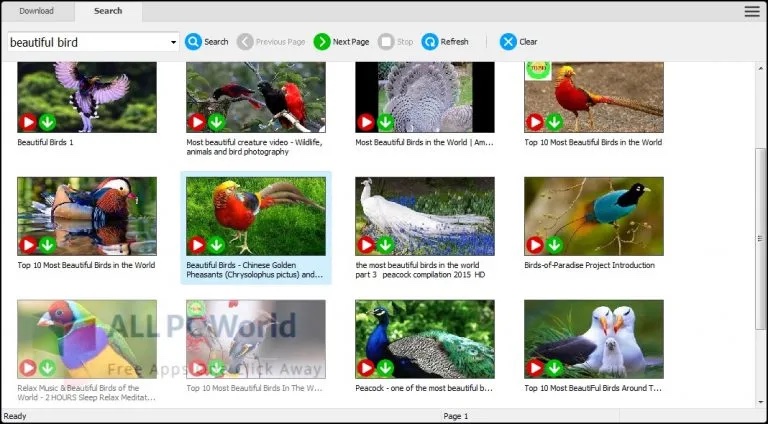Expand the search history dropdown arrow
768x424 pixels.
point(173,42)
